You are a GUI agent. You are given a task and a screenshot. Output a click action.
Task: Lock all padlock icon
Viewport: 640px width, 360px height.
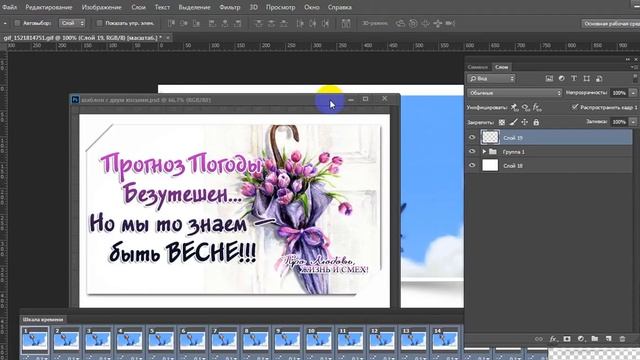click(x=536, y=122)
